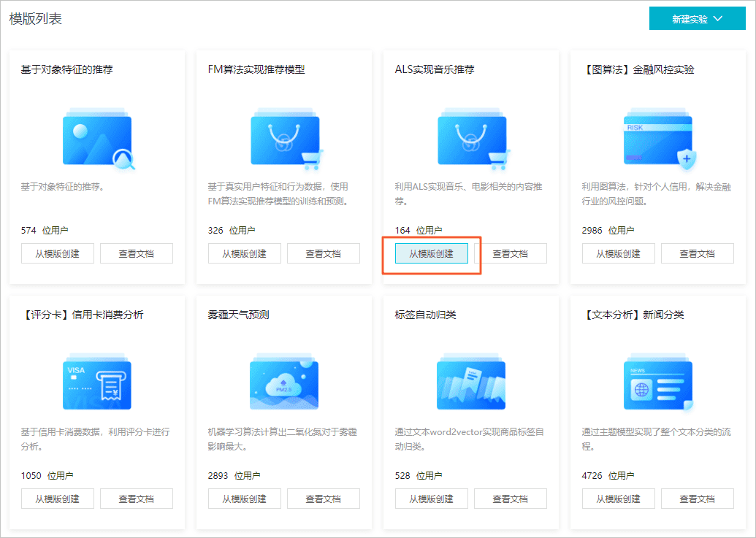Click the tag flags icon of 标签自动归类

(471, 382)
